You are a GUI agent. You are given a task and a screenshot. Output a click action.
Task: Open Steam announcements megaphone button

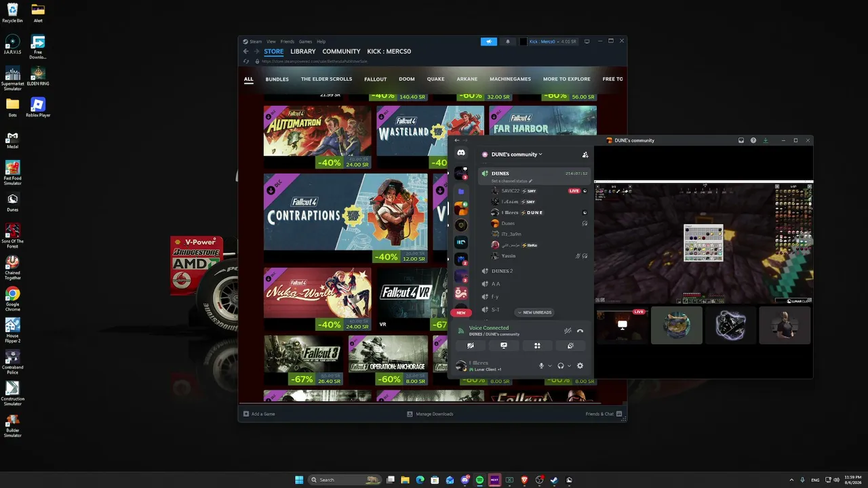coord(489,41)
